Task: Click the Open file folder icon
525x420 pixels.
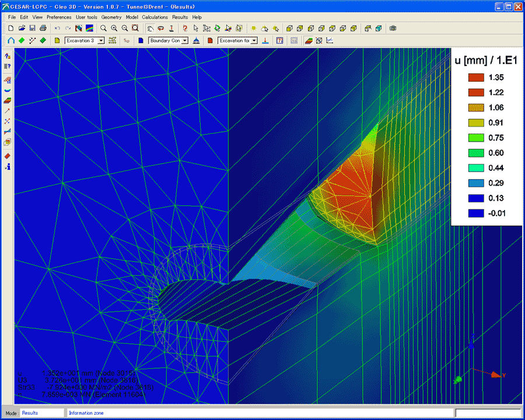Action: [x=22, y=28]
